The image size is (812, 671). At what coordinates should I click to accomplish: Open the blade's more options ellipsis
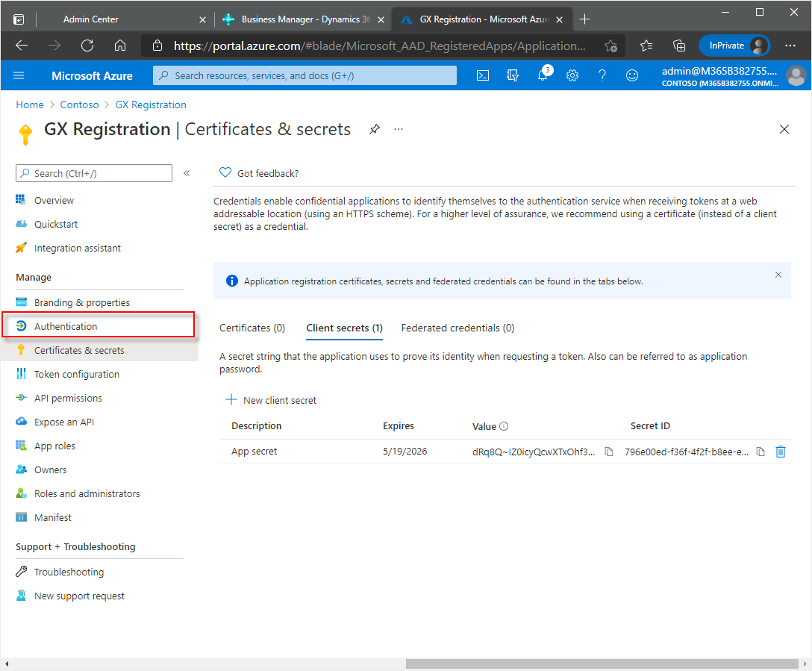coord(399,129)
